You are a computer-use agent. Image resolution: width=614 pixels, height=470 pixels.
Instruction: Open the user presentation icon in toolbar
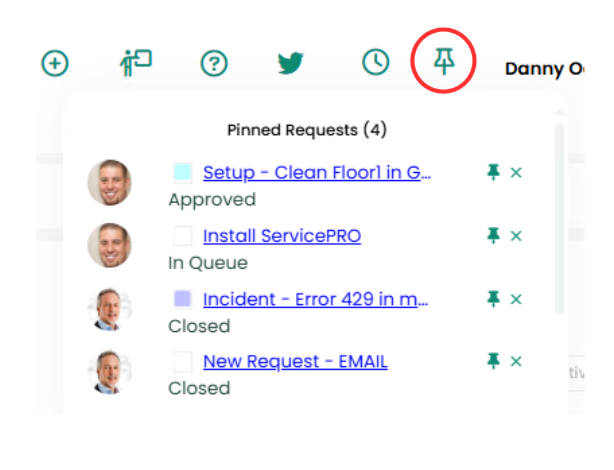tap(134, 62)
